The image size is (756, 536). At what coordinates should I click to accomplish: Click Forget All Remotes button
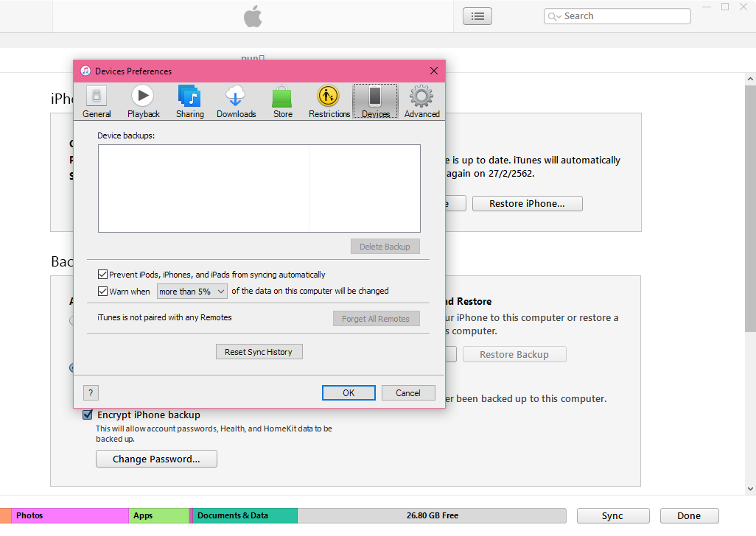click(x=376, y=318)
